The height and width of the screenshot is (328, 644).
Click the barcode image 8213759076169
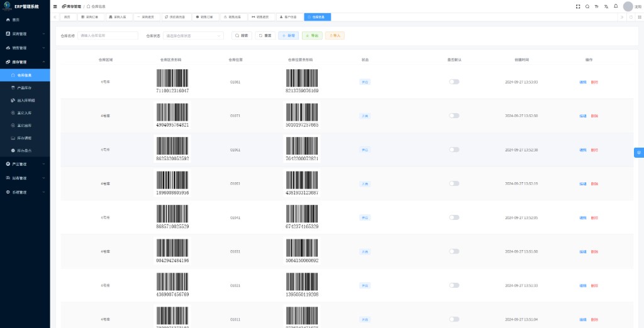pyautogui.click(x=302, y=81)
